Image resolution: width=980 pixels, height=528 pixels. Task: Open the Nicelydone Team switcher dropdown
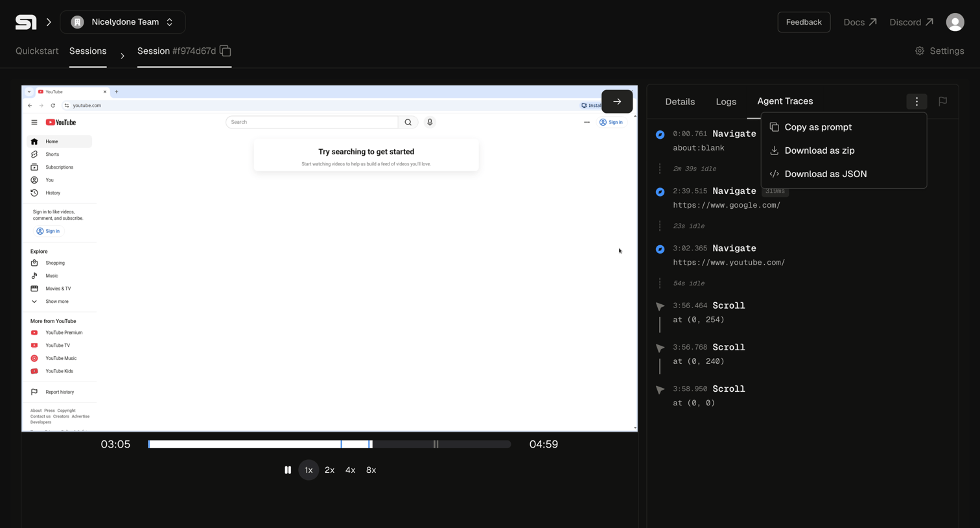122,22
